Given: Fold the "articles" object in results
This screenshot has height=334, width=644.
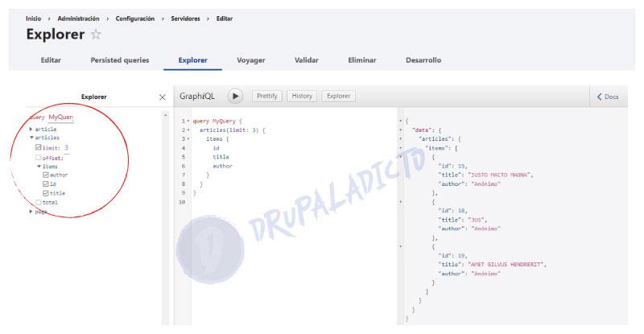Looking at the screenshot, I should coord(400,139).
